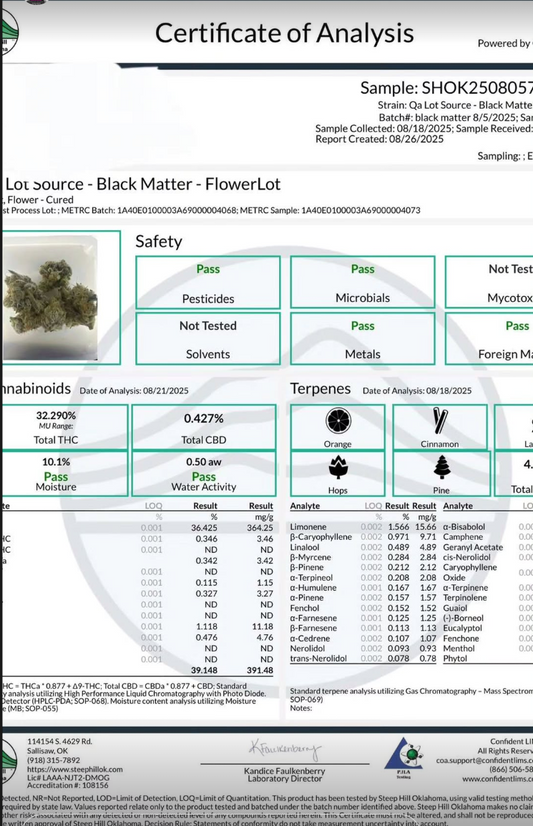Viewport: 533px width, 826px height.
Task: Select the Sample: SHOK2508057 heading
Action: [x=447, y=87]
